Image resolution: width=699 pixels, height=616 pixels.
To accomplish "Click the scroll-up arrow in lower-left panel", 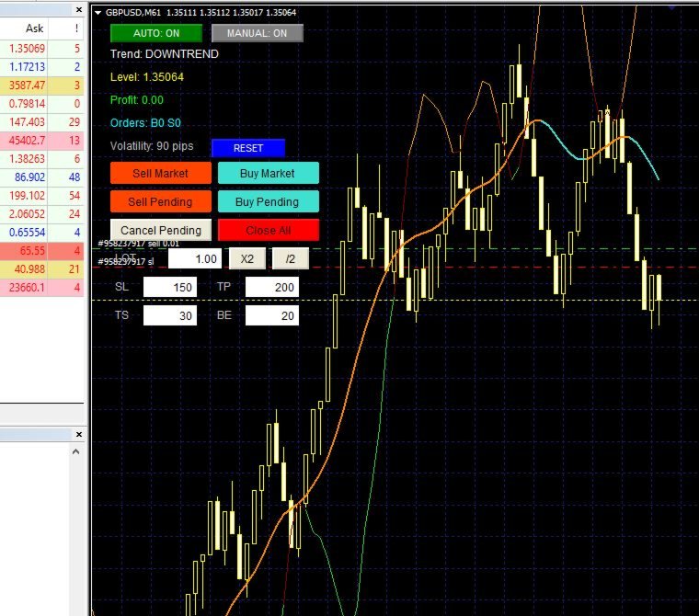I will [x=75, y=451].
